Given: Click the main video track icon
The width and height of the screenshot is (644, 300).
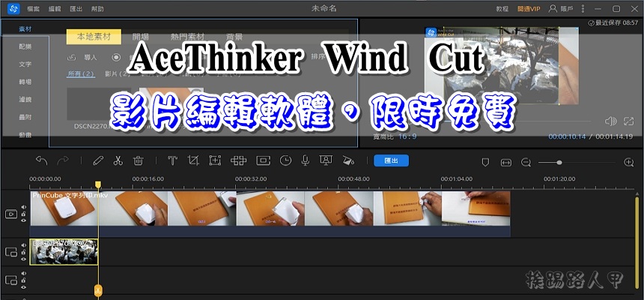Looking at the screenshot, I should (x=11, y=214).
